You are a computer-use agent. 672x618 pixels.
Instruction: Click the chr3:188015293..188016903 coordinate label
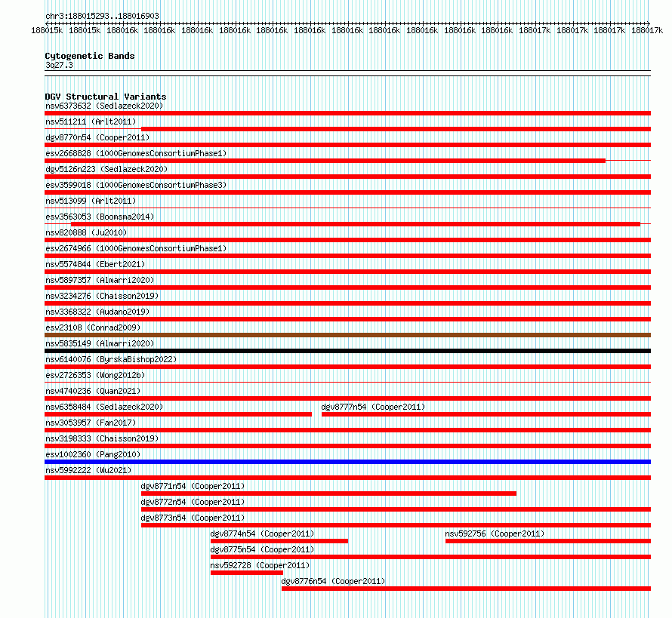pyautogui.click(x=103, y=16)
